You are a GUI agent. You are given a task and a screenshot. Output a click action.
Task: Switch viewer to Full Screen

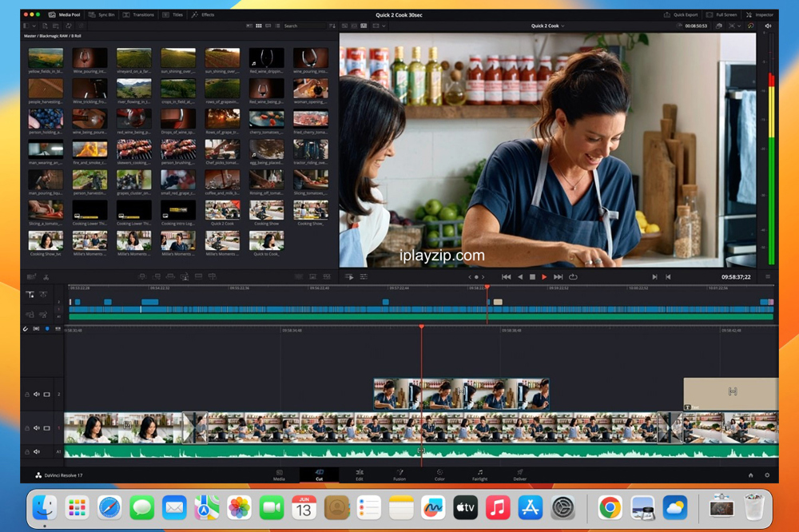(x=721, y=14)
